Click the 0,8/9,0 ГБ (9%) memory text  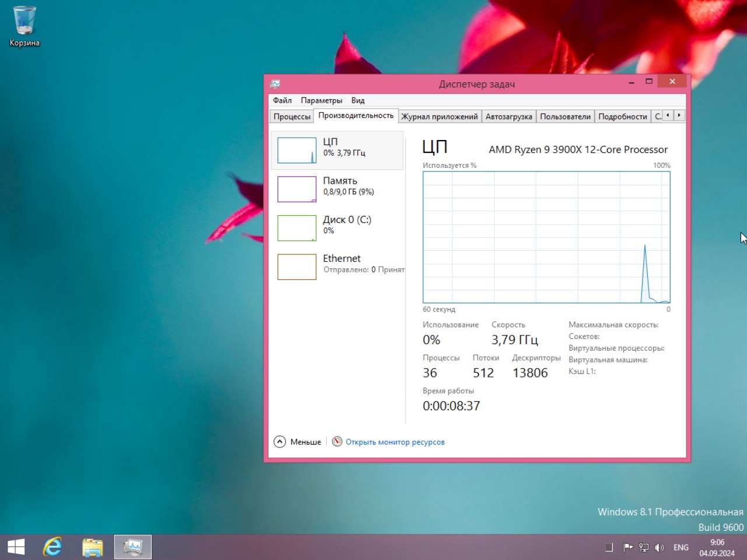349,192
